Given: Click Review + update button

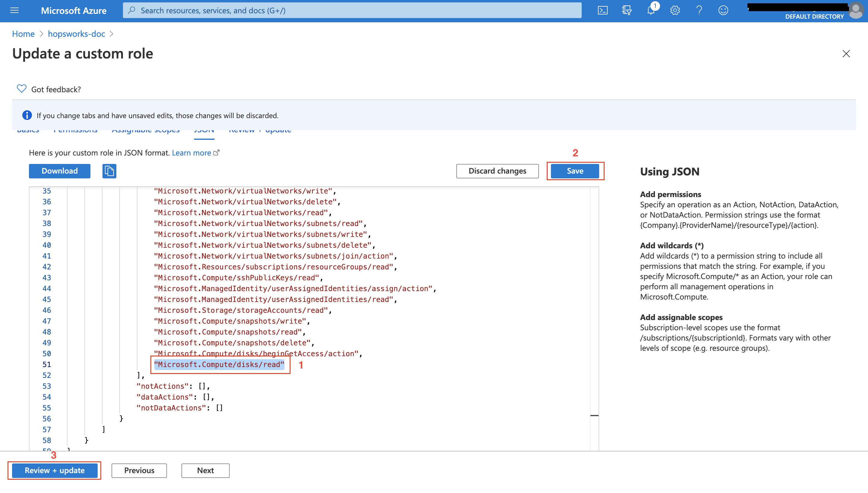Looking at the screenshot, I should pos(54,470).
